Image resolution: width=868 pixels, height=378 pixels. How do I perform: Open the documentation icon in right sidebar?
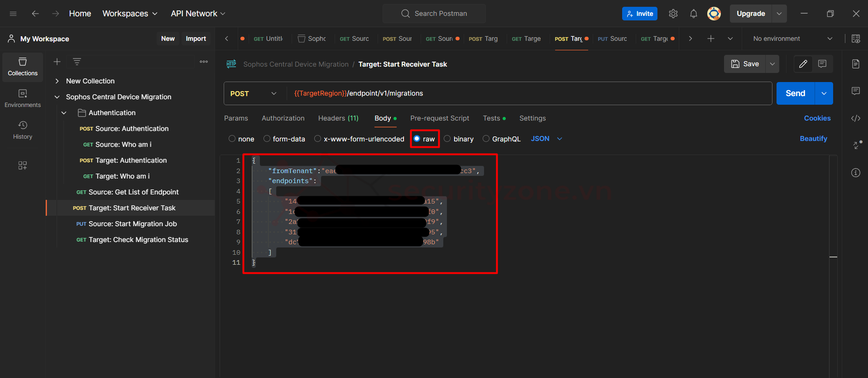[856, 64]
